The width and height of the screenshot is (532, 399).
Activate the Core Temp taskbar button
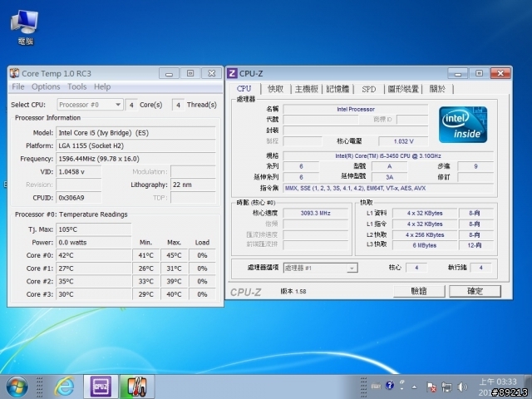pyautogui.click(x=136, y=387)
